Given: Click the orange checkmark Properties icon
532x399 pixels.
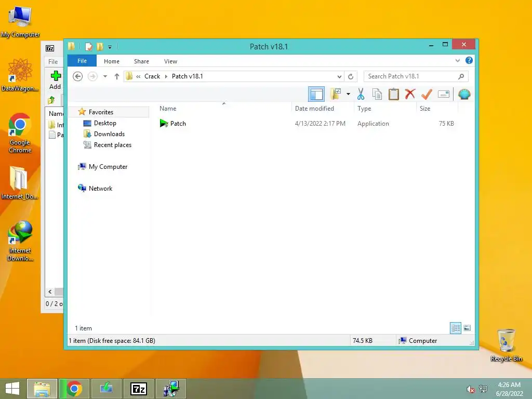Looking at the screenshot, I should pos(427,94).
